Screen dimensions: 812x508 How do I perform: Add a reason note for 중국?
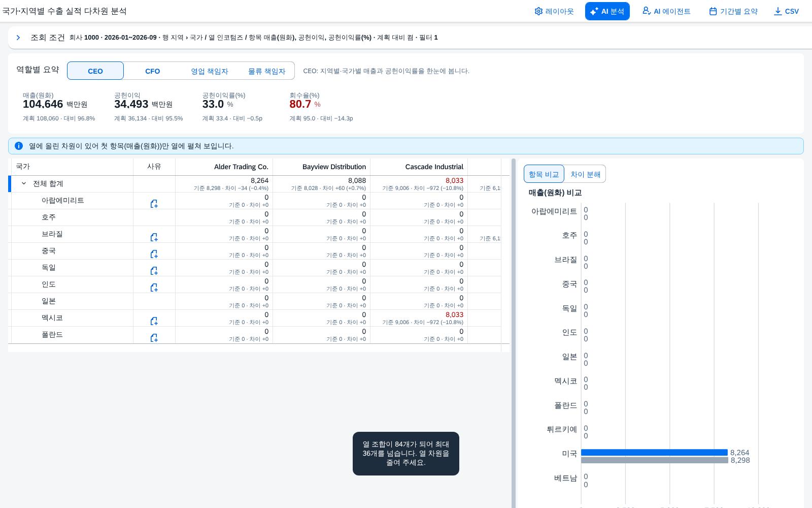(x=154, y=254)
